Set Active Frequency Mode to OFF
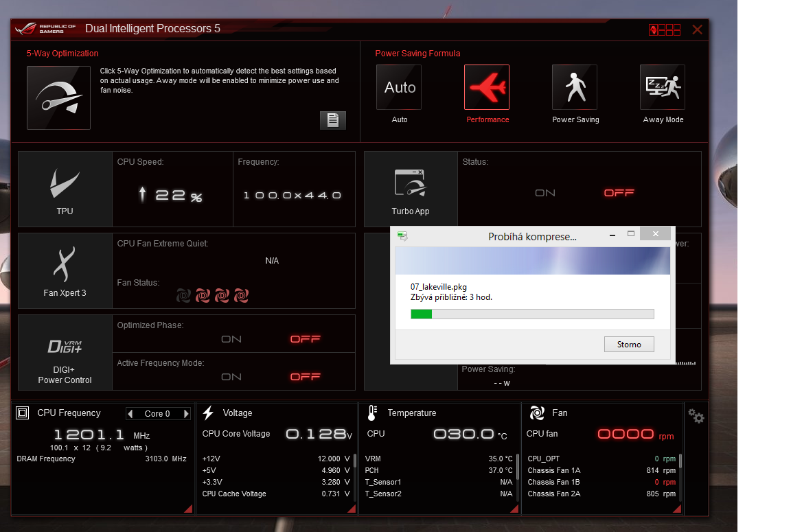 306,377
